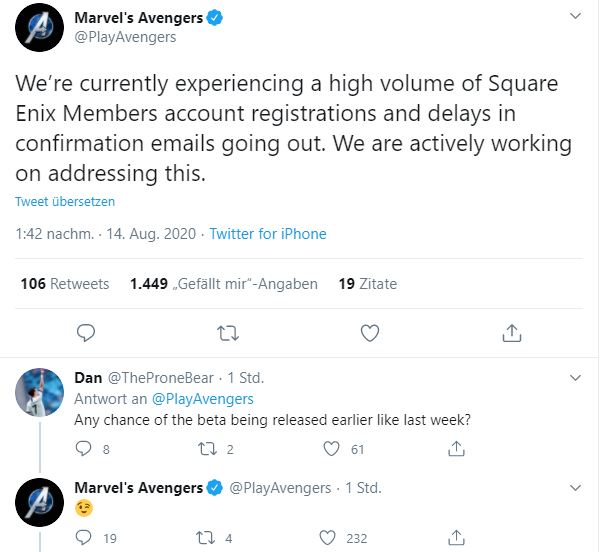Open the 'Twitter for iPhone' source link
The image size is (602, 552).
[267, 234]
